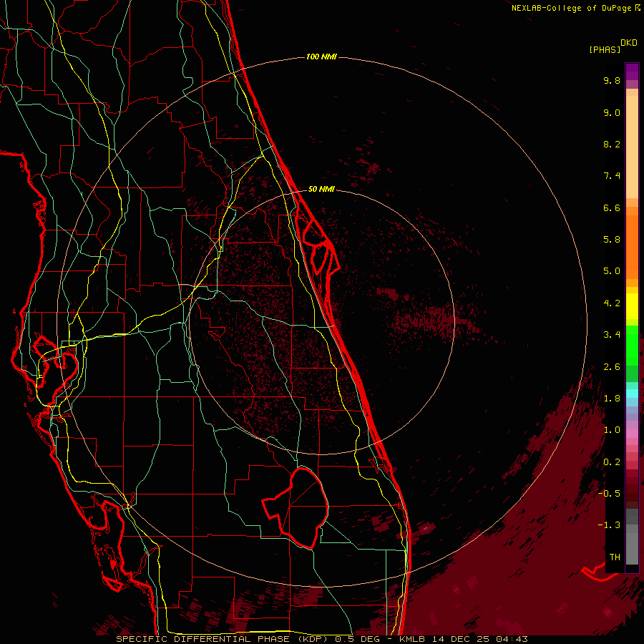Click the [PHAS] label above the scale
Image resolution: width=644 pixels, height=644 pixels.
coord(605,49)
